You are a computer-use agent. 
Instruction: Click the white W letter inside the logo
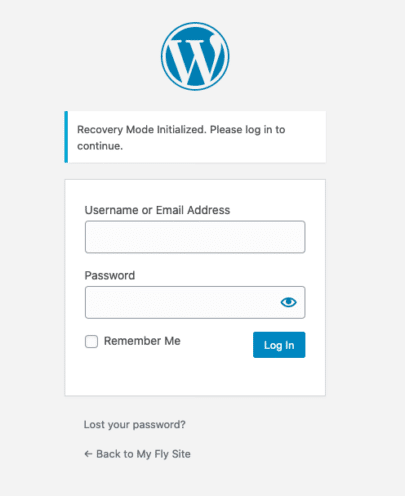pos(195,60)
